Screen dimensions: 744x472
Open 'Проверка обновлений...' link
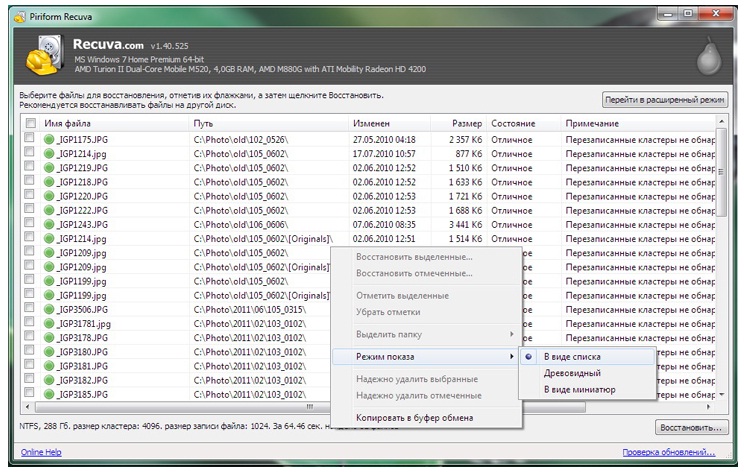(x=669, y=452)
